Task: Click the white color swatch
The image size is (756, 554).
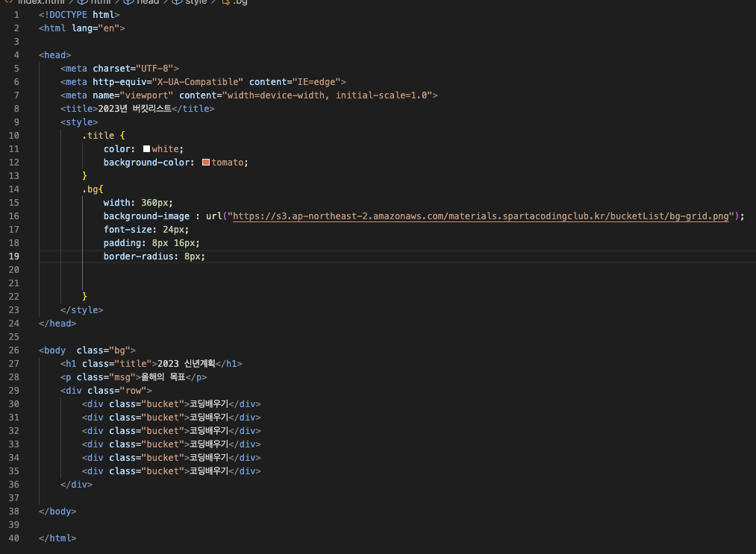Action: 146,149
